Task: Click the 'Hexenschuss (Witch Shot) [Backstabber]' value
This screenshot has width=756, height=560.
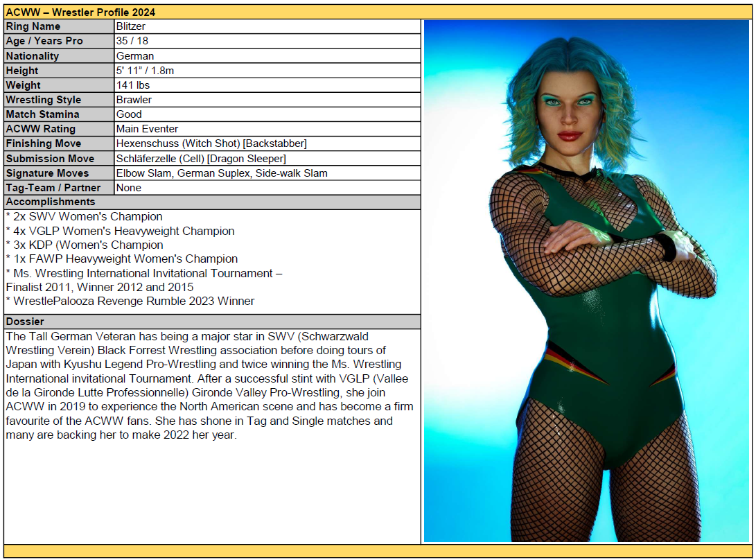Action: click(211, 143)
